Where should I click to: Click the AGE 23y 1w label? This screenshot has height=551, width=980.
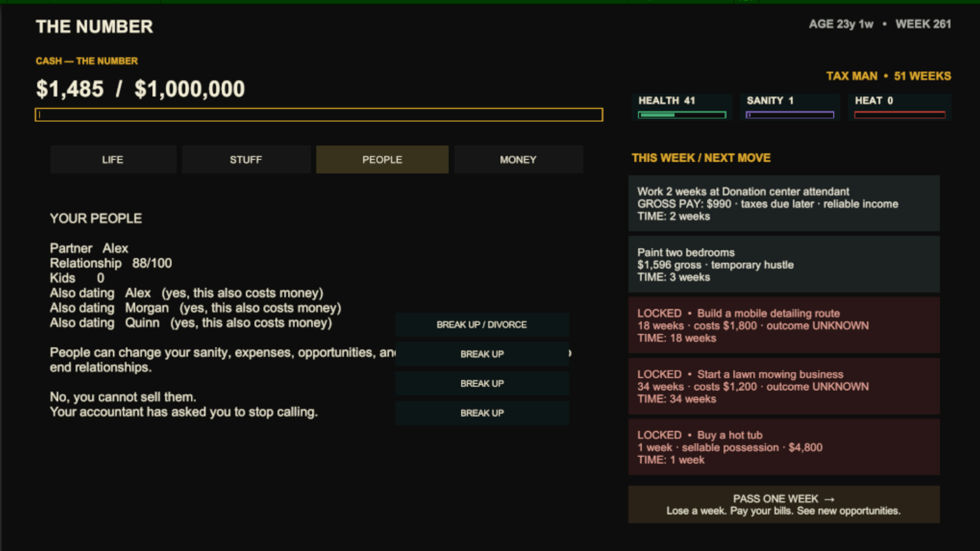(841, 24)
